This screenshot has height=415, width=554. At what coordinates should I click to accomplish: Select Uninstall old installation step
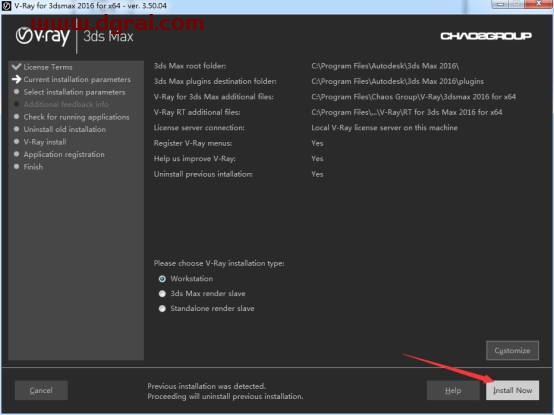(65, 129)
